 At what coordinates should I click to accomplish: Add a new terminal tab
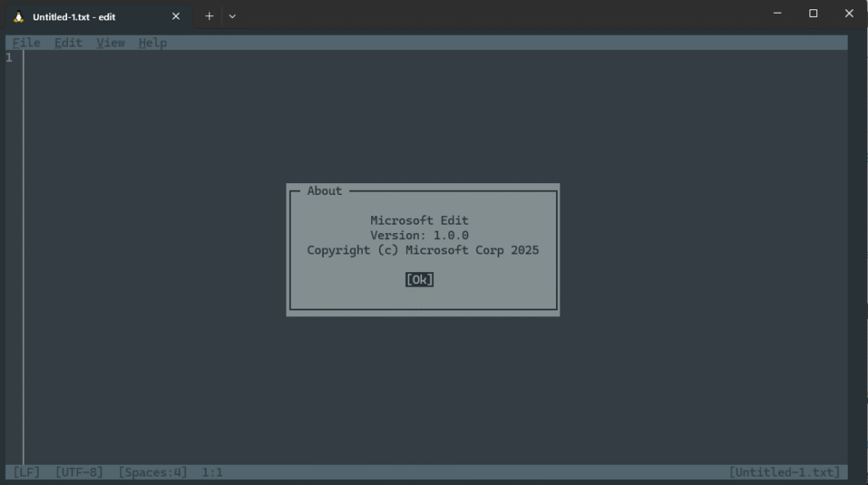click(209, 17)
